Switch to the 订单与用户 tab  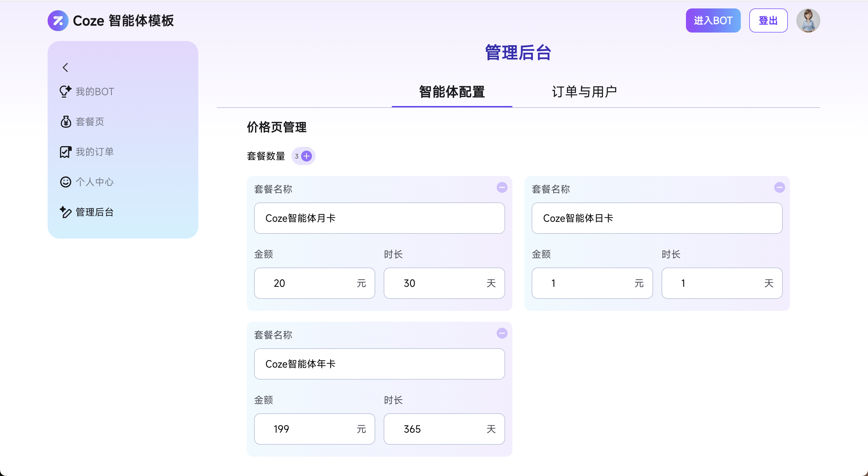[584, 92]
